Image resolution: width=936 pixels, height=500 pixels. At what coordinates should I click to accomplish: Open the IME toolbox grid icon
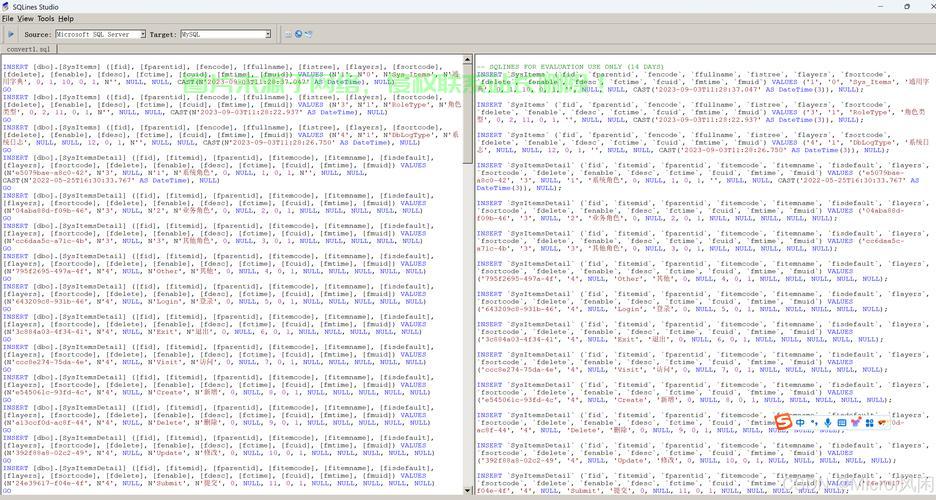pos(869,422)
